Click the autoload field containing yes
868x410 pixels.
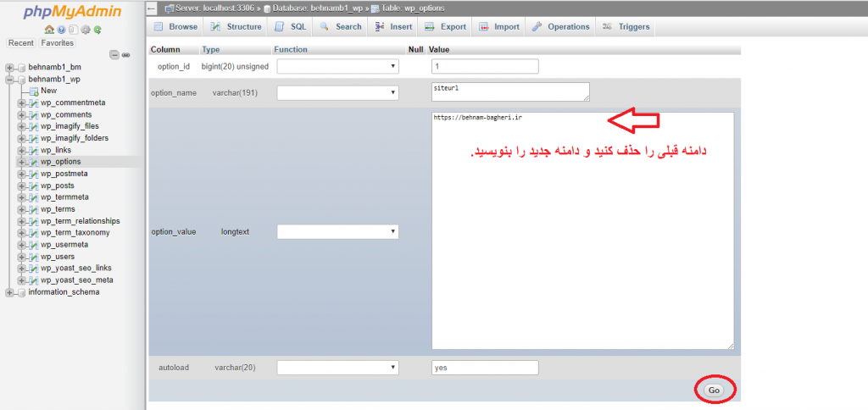[x=485, y=368]
